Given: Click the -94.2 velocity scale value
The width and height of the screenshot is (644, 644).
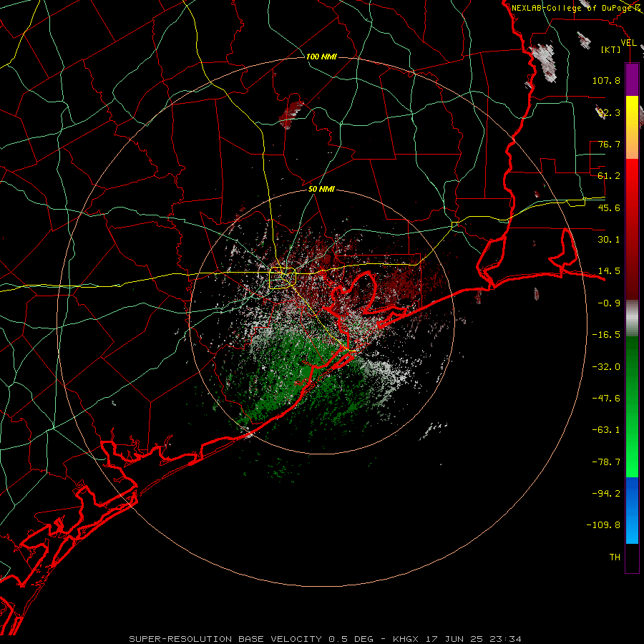Looking at the screenshot, I should (606, 493).
